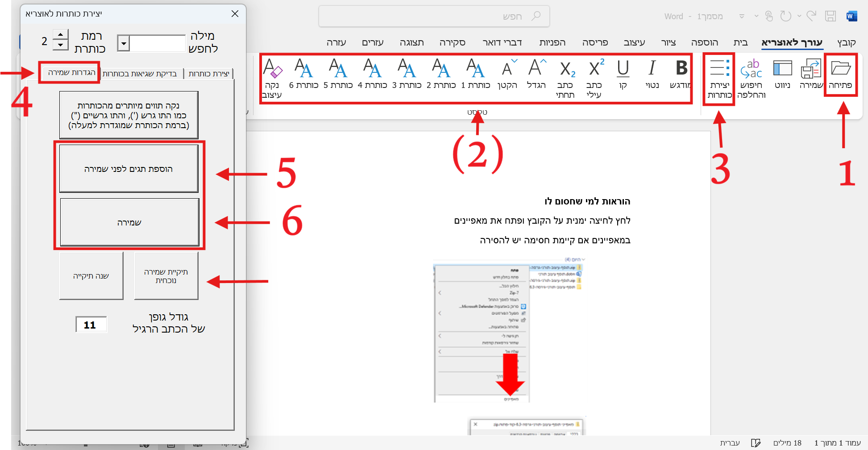Click the הוספת תגים לפני שמירה button

(129, 169)
